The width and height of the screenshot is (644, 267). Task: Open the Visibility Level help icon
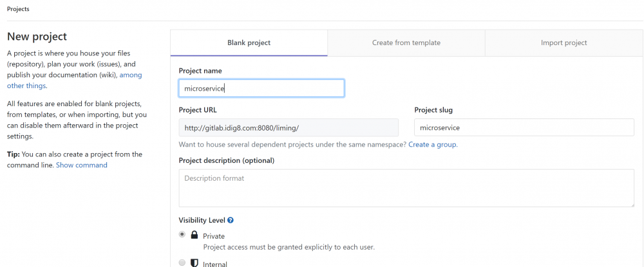pos(231,220)
